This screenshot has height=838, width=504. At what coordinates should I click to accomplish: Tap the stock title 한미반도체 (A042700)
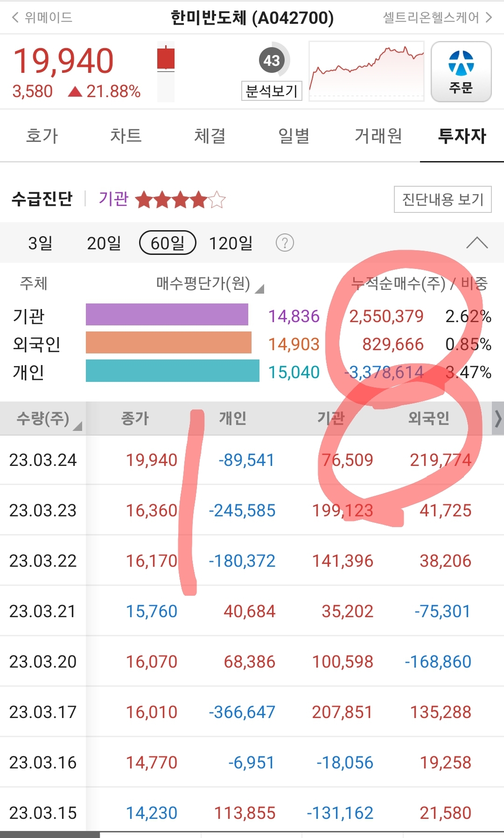252,18
